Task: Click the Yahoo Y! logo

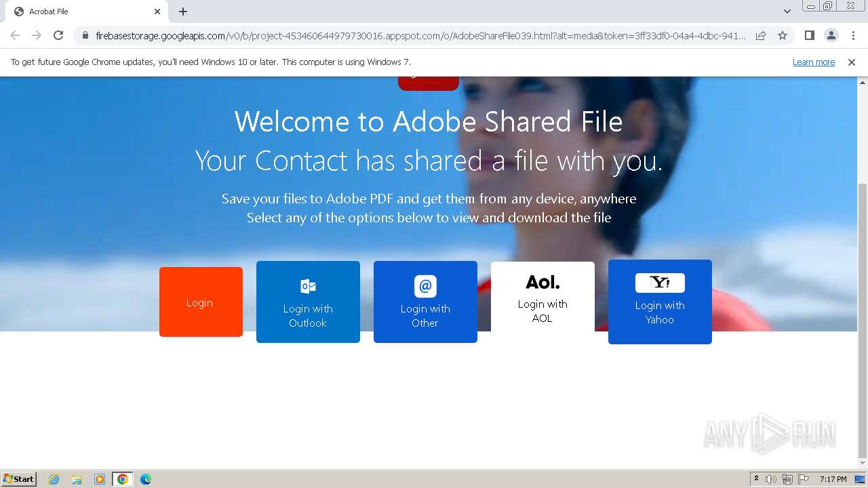Action: [660, 283]
